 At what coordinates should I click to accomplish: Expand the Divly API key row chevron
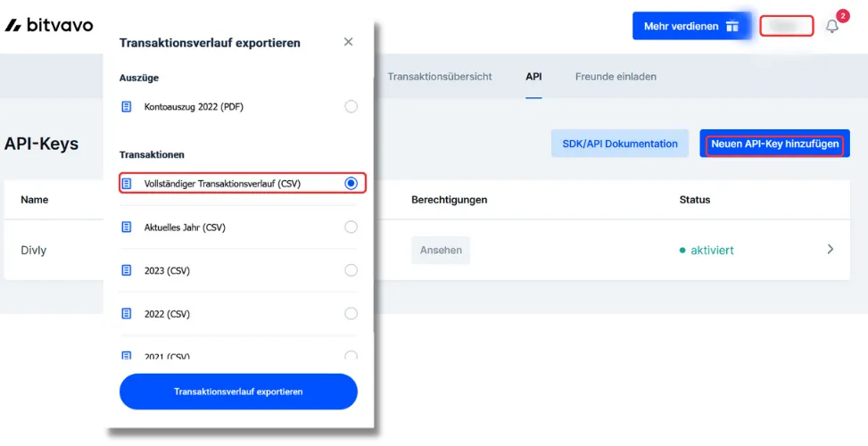click(831, 250)
